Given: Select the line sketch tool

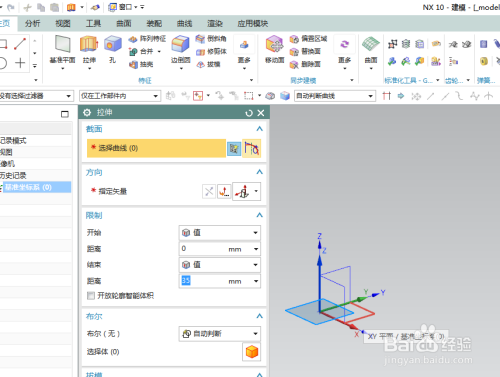Looking at the screenshot, I should coord(20,44).
